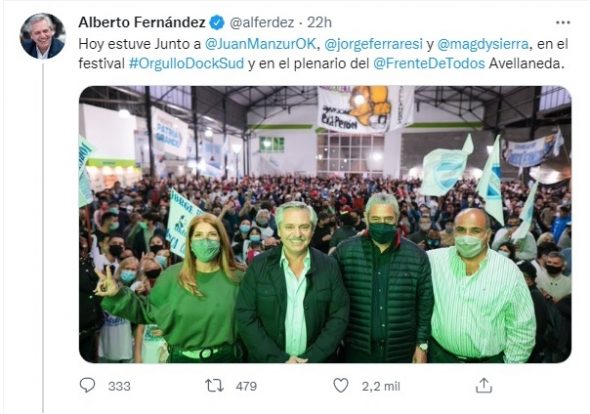Click the tweet text body

[x=323, y=54]
